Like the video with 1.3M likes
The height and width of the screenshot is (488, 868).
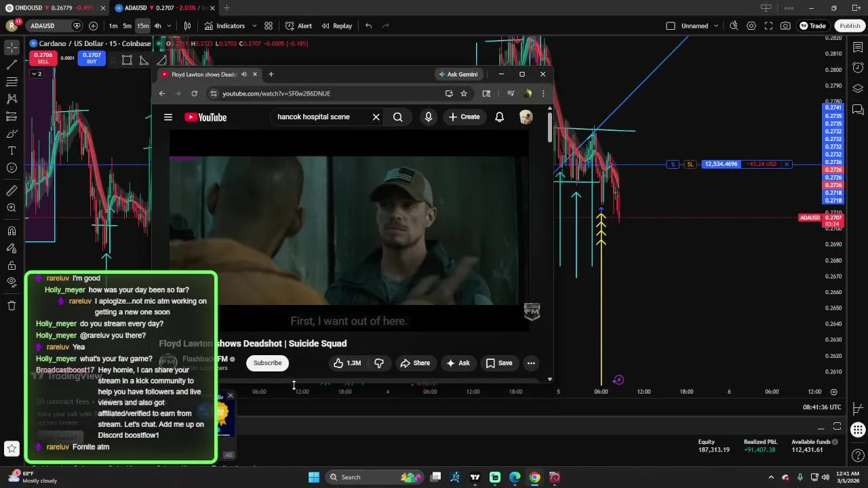[347, 363]
